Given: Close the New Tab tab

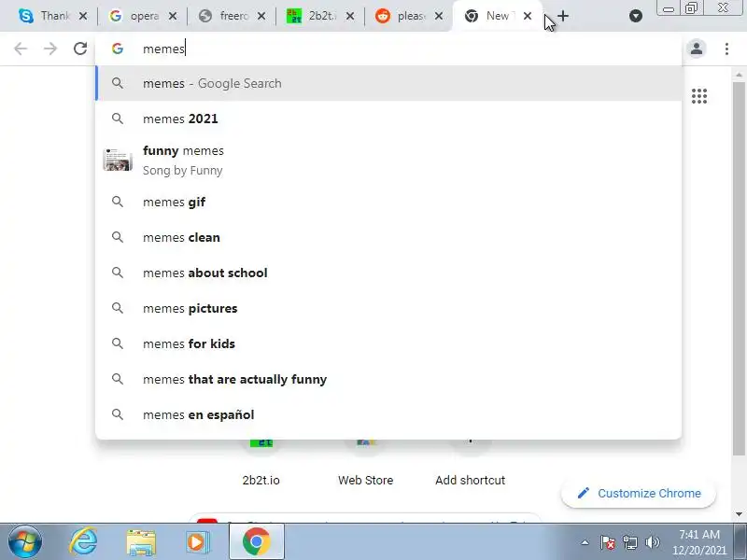Looking at the screenshot, I should [528, 16].
